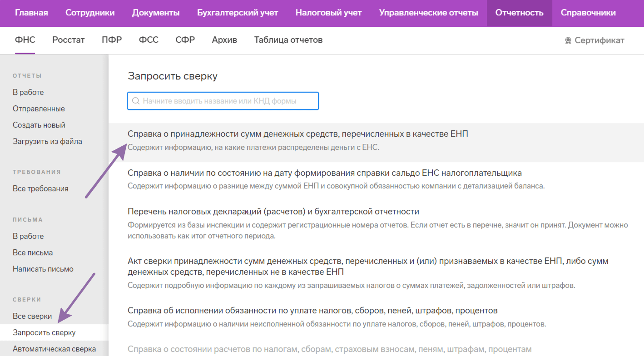644x356 pixels.
Task: Click the certificate ribbon icon
Action: click(568, 40)
